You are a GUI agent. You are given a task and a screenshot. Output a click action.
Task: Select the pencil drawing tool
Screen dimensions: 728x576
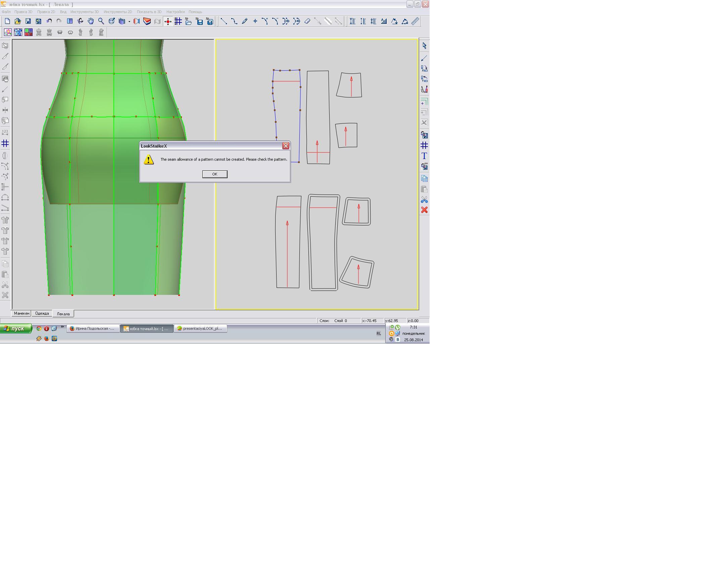245,21
